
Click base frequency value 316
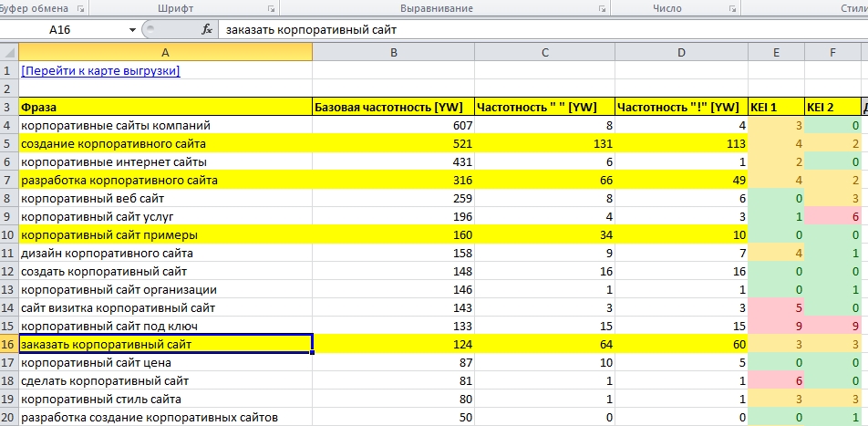point(394,180)
